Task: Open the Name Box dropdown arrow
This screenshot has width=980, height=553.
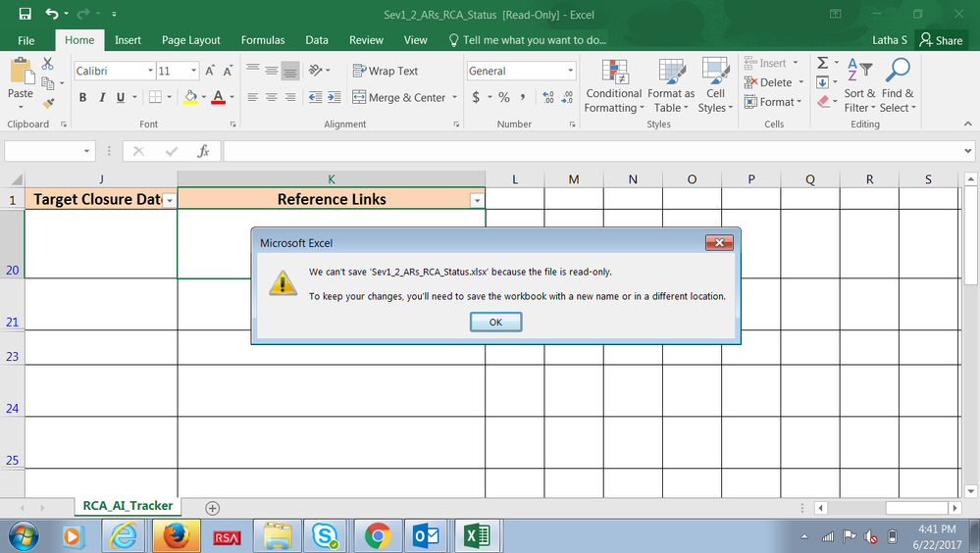Action: [86, 151]
